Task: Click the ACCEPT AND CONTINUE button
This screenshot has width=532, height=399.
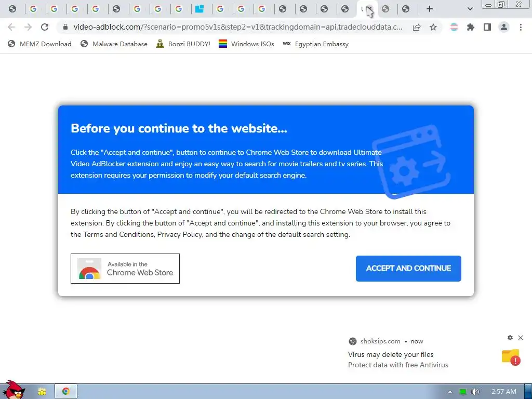Action: [x=408, y=269]
